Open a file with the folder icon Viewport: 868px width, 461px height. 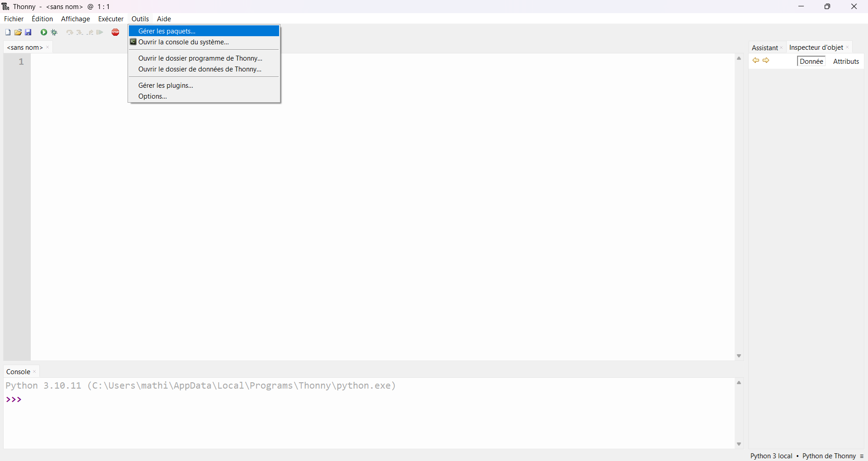point(18,33)
